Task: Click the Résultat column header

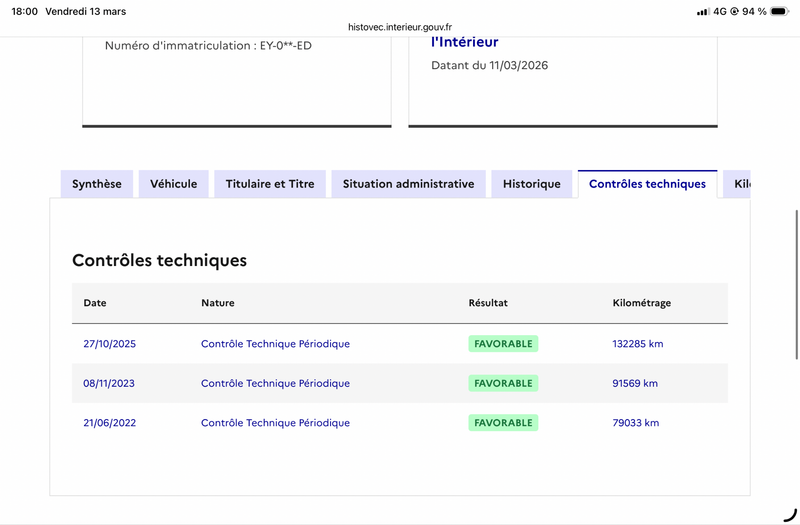Action: 488,303
